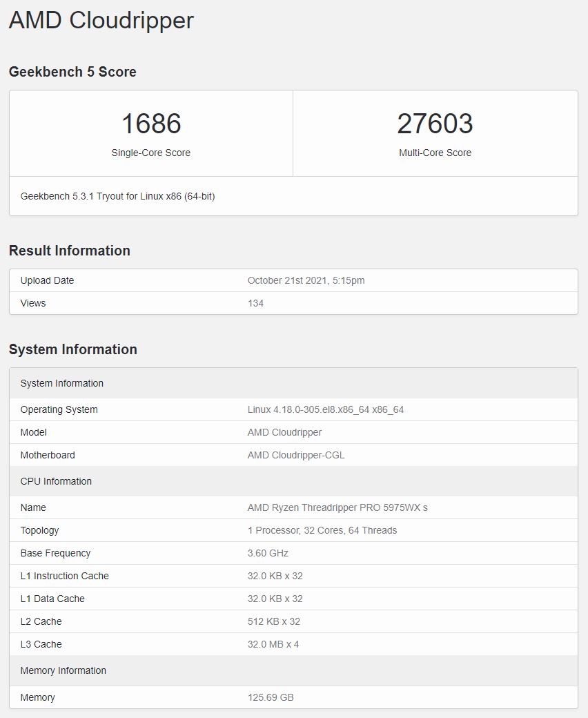Click the memory value 125.69 GB
The width and height of the screenshot is (588, 718).
tap(271, 697)
